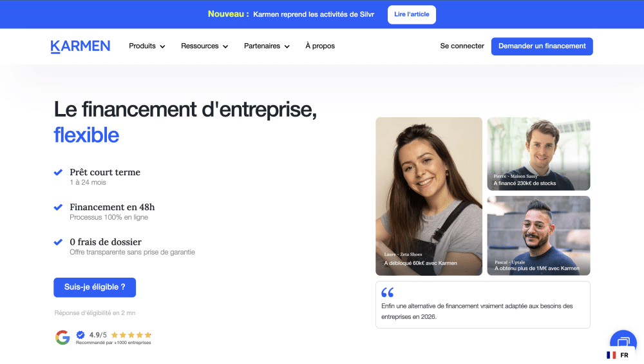The image size is (644, 364).
Task: Click Réponse d'éligibilité en 2 mn text
Action: click(x=95, y=313)
